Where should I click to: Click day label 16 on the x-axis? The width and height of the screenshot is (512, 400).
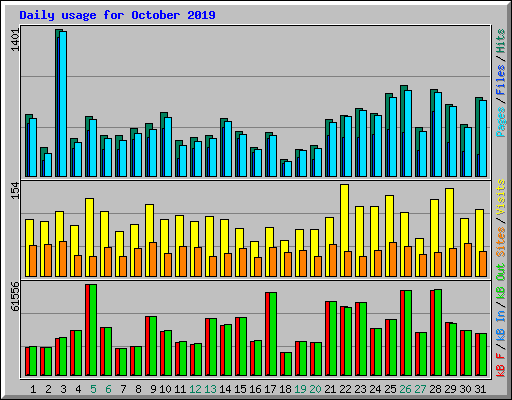255,389
